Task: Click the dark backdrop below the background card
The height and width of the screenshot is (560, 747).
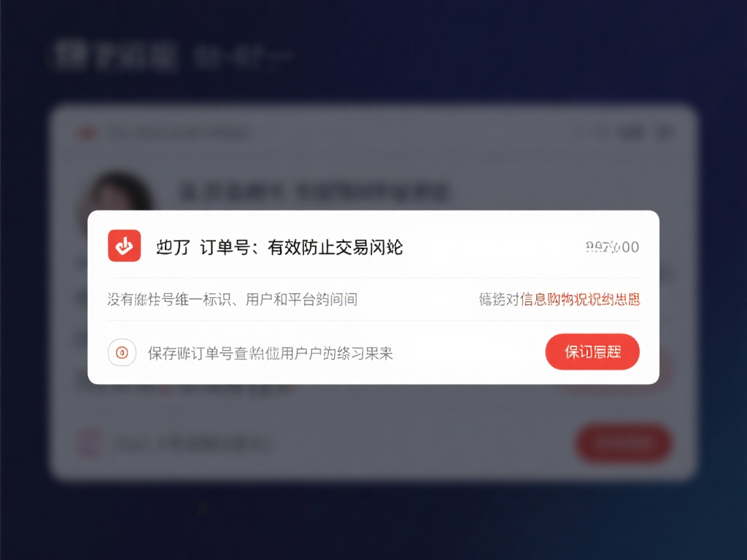Action: coord(373,519)
